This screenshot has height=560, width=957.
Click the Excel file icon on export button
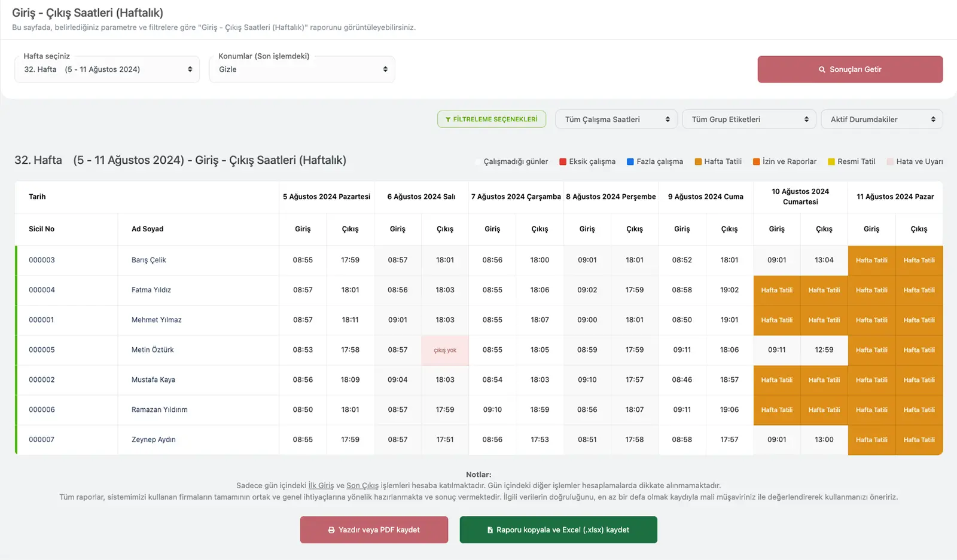(490, 530)
